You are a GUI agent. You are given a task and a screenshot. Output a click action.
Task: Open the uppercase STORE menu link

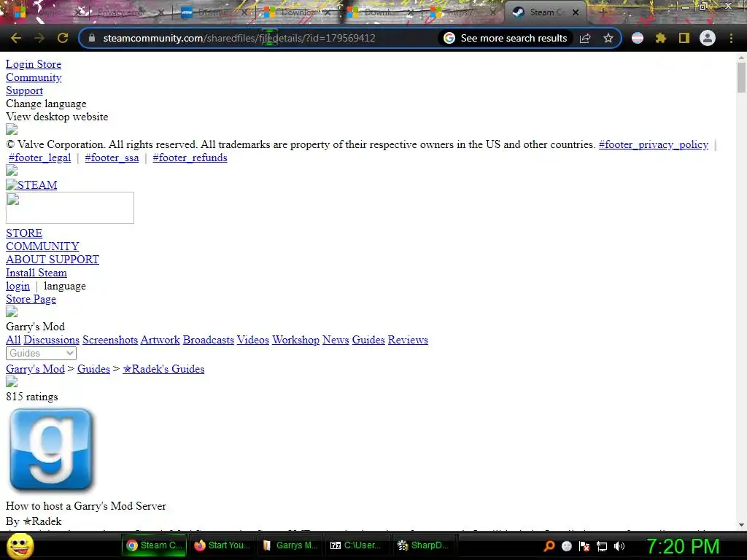tap(24, 233)
